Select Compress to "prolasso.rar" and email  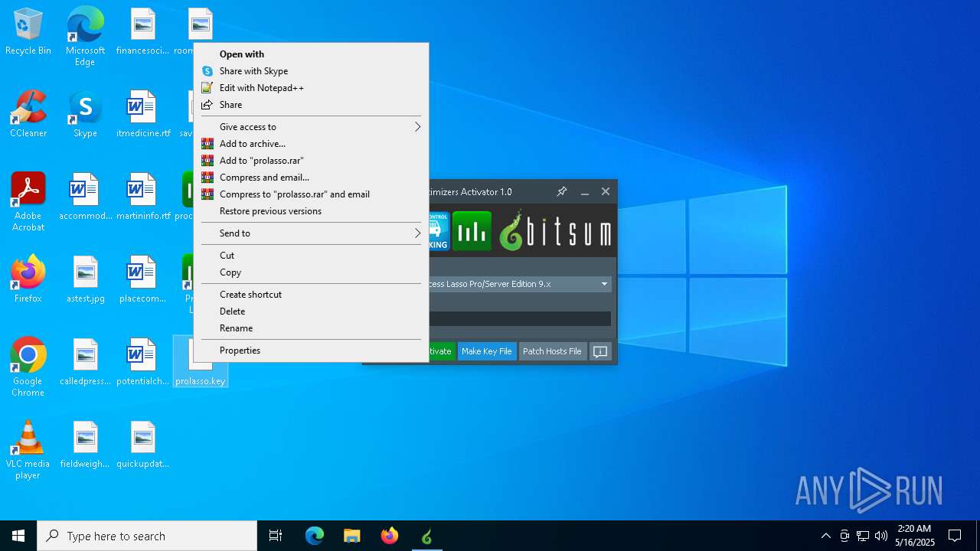311,194
